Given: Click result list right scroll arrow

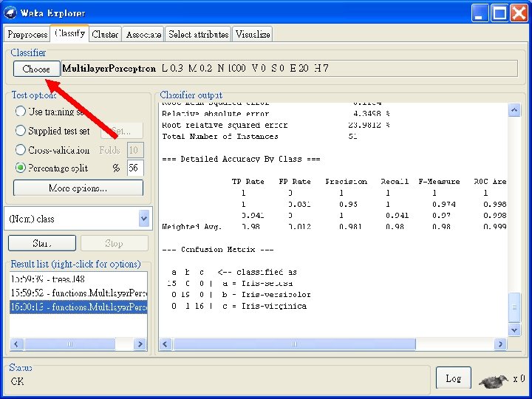Looking at the screenshot, I should [x=140, y=344].
